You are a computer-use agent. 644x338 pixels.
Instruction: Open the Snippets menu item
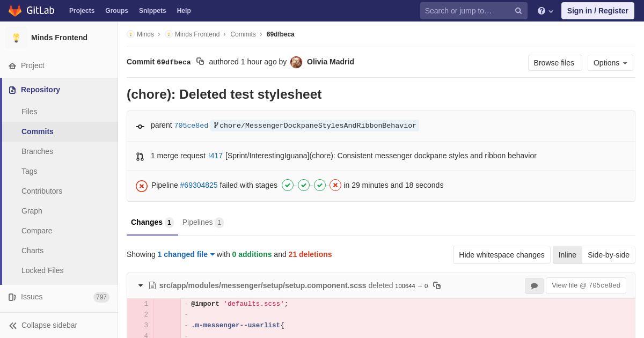click(152, 11)
